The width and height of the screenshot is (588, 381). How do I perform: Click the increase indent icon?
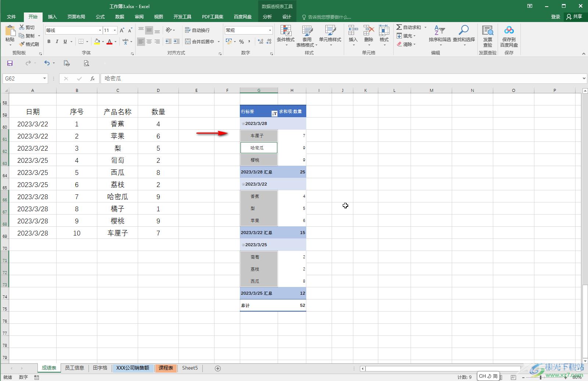pos(177,42)
